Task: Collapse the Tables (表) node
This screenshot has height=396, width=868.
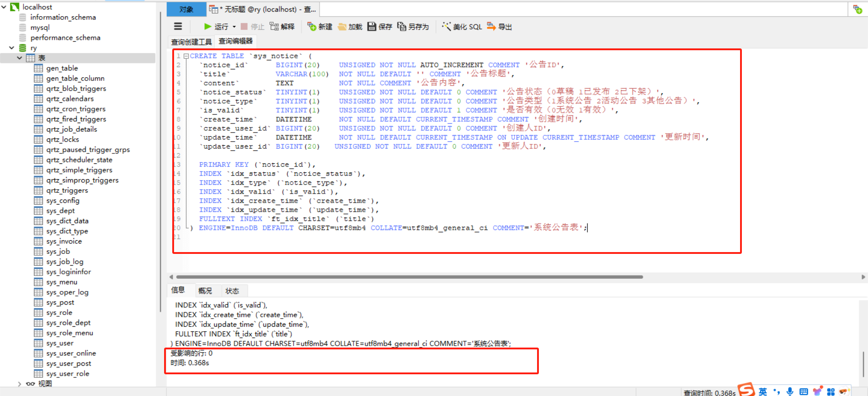Action: [19, 58]
